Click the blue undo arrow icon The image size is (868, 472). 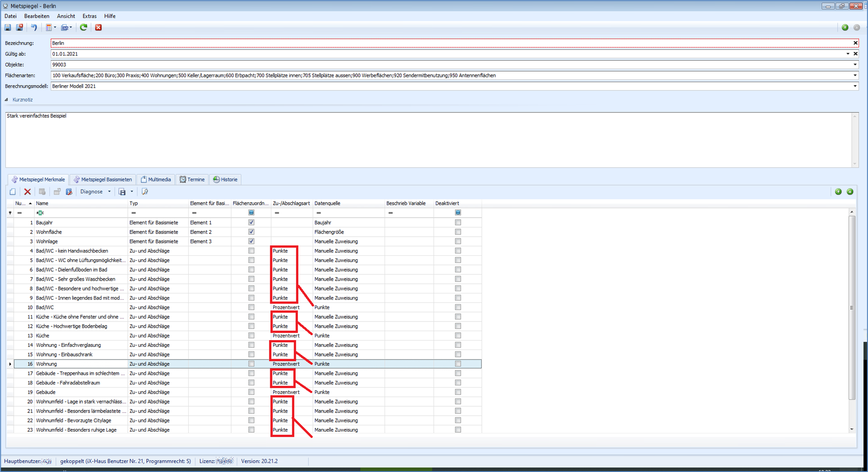coord(34,28)
